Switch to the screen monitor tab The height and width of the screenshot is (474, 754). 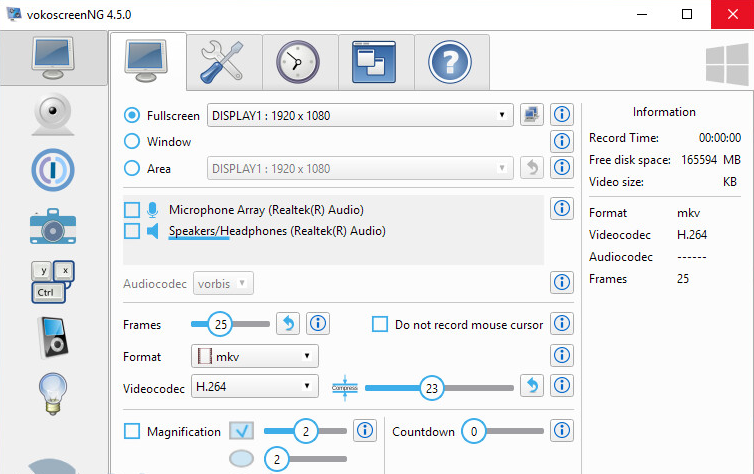[x=147, y=62]
